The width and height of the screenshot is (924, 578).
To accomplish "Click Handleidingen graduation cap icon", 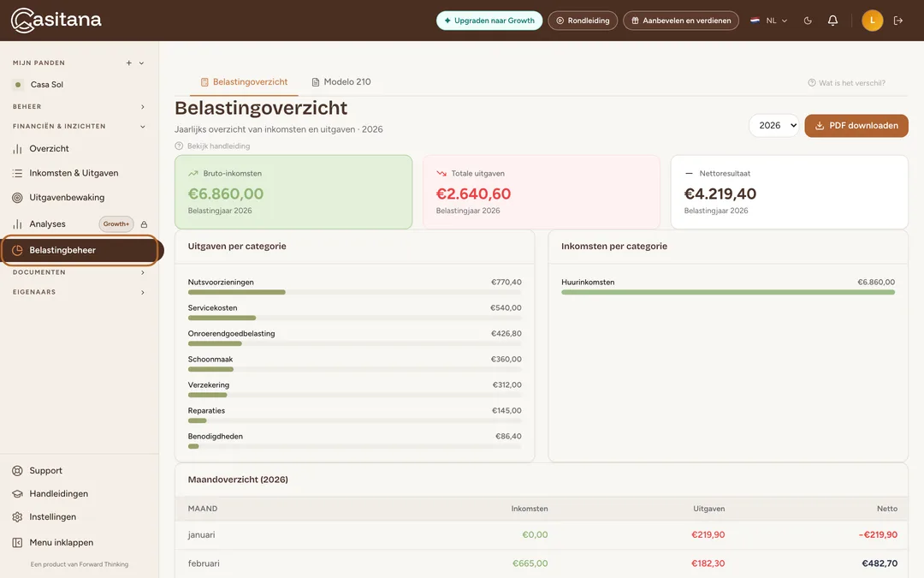I will point(18,494).
